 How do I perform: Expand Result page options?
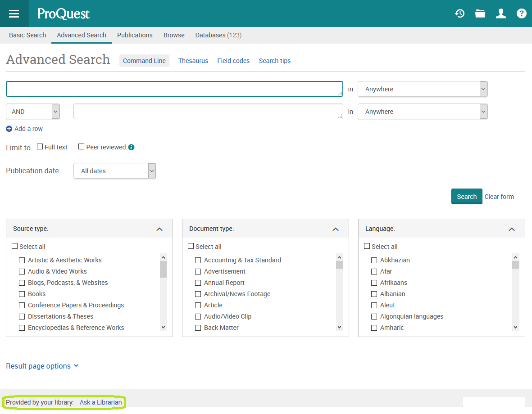(x=42, y=366)
